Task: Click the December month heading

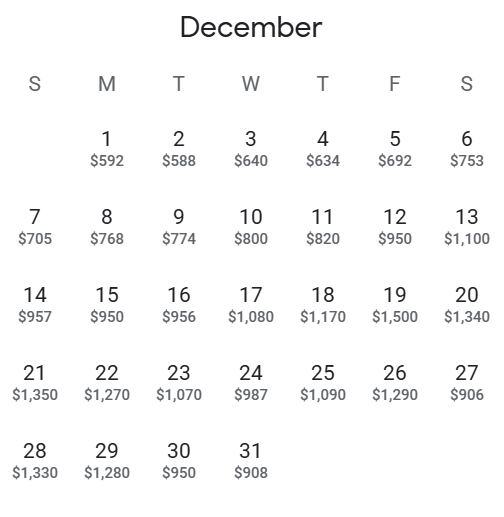Action: point(251,27)
